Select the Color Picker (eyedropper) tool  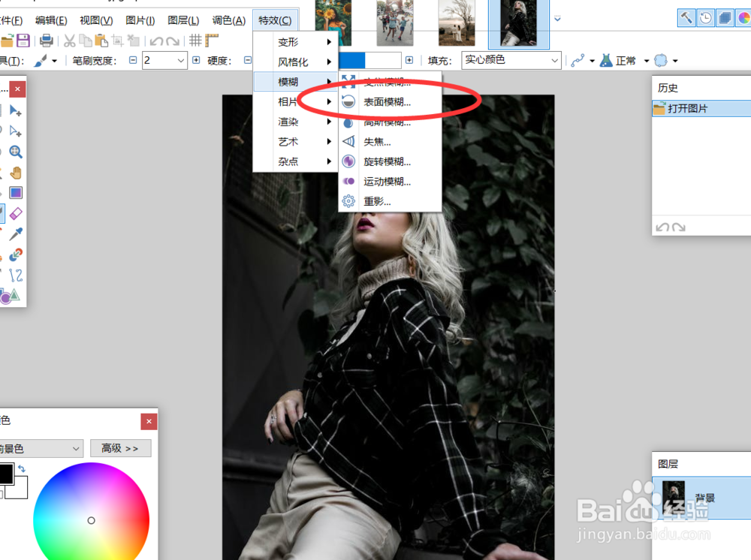point(17,236)
